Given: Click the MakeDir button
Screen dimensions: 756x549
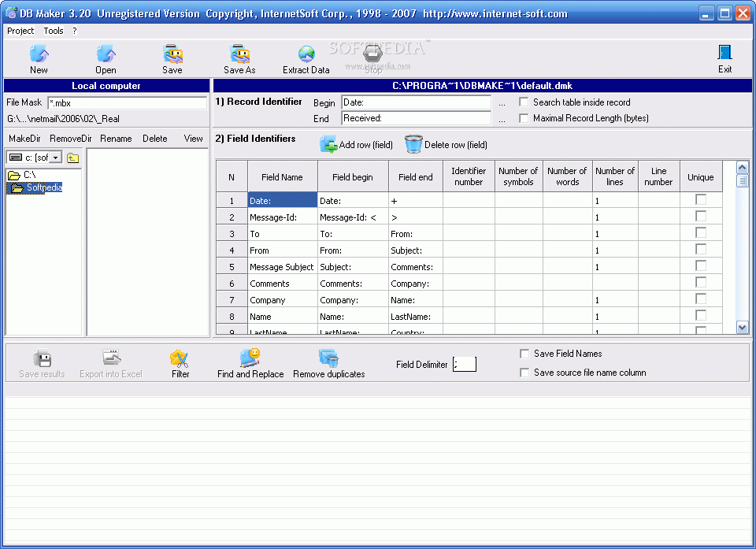Looking at the screenshot, I should [24, 139].
